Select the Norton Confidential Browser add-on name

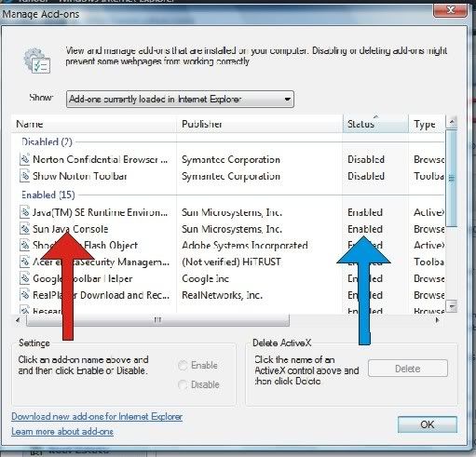coord(101,159)
